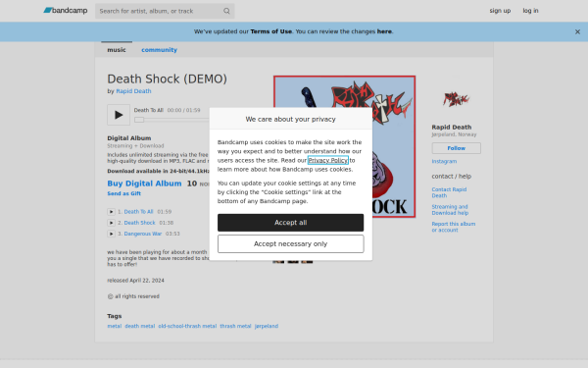
Task: Click the 'We care about your privacy' heading
Action: tap(291, 119)
